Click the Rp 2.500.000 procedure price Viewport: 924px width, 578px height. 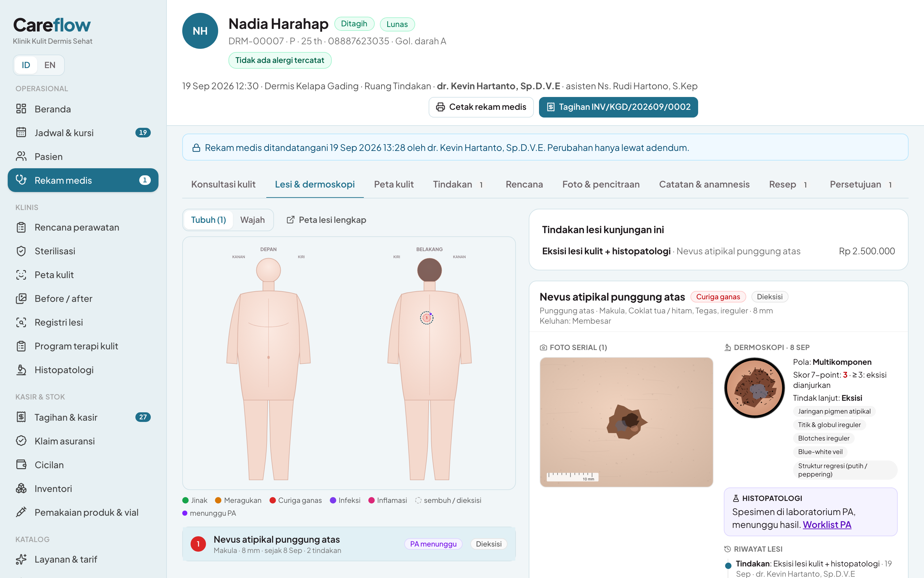tap(867, 251)
